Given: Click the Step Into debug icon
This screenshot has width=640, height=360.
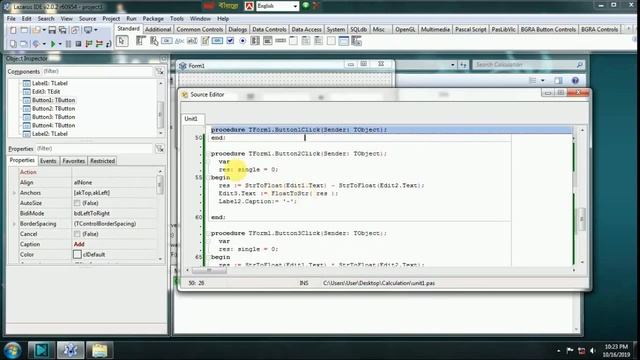Looking at the screenshot, I should (89, 44).
